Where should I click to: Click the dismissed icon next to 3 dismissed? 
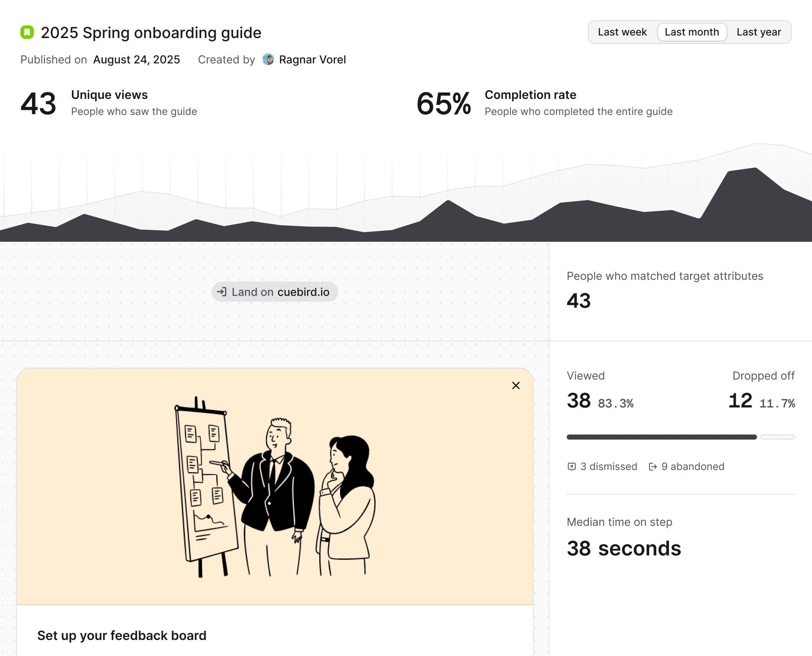572,467
